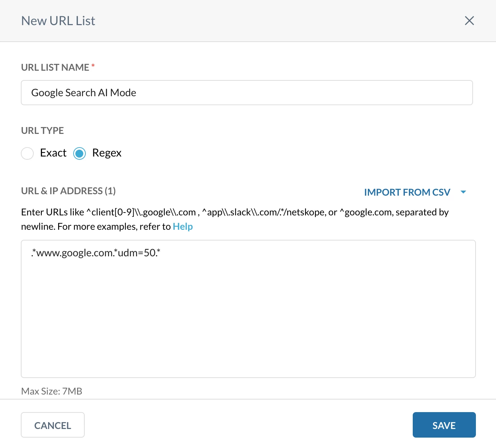496x448 pixels.
Task: Select the Regex radio button
Action: [x=79, y=153]
